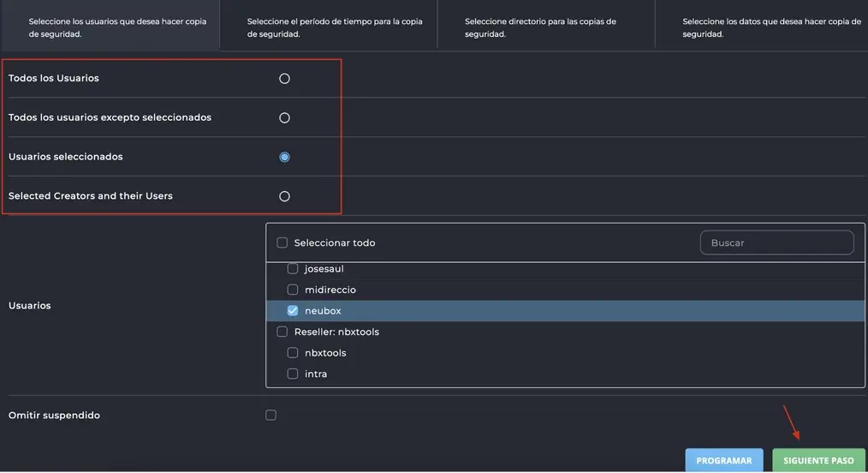Choose Todos los usuarios excepto seleccionados radio
The image size is (868, 473).
[x=284, y=118]
